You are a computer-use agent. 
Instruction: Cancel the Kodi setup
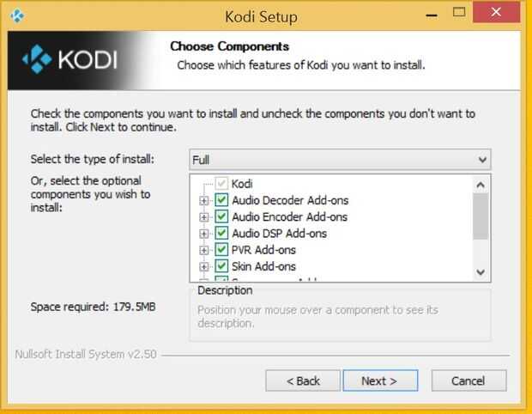tap(469, 381)
